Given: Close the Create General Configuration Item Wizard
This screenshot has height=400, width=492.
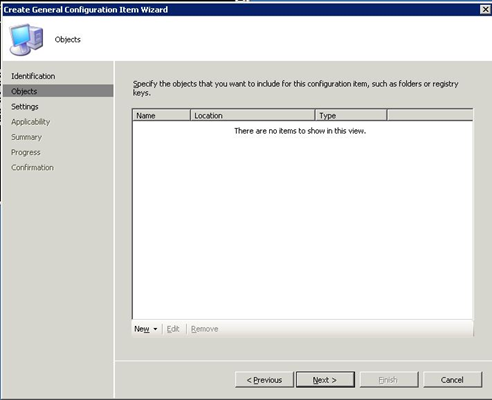Looking at the screenshot, I should (485, 10).
